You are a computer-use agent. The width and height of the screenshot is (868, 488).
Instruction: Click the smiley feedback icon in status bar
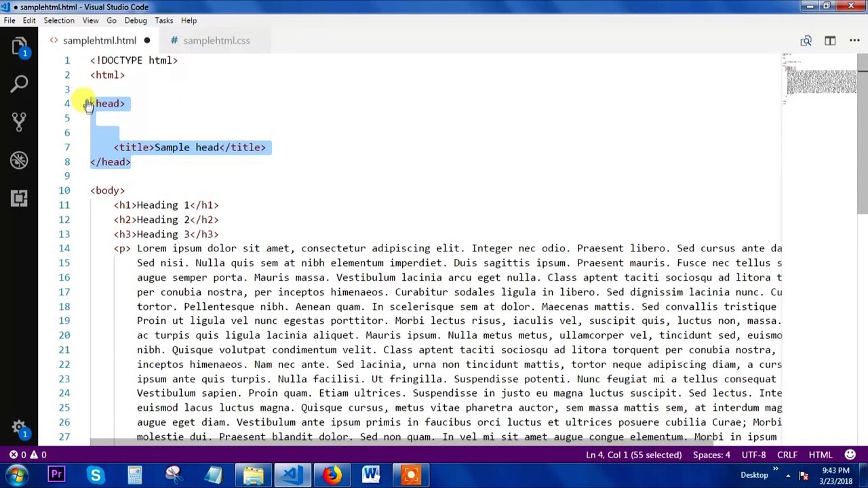coord(850,455)
